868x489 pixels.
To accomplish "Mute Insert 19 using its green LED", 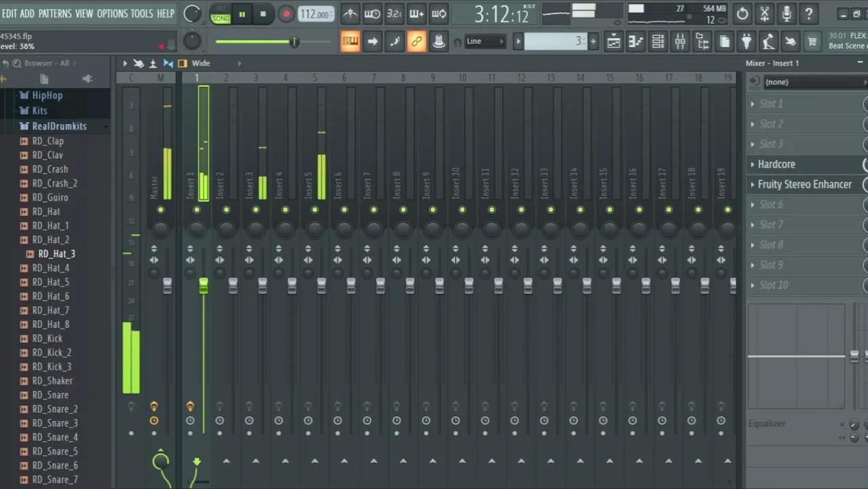I will (727, 210).
